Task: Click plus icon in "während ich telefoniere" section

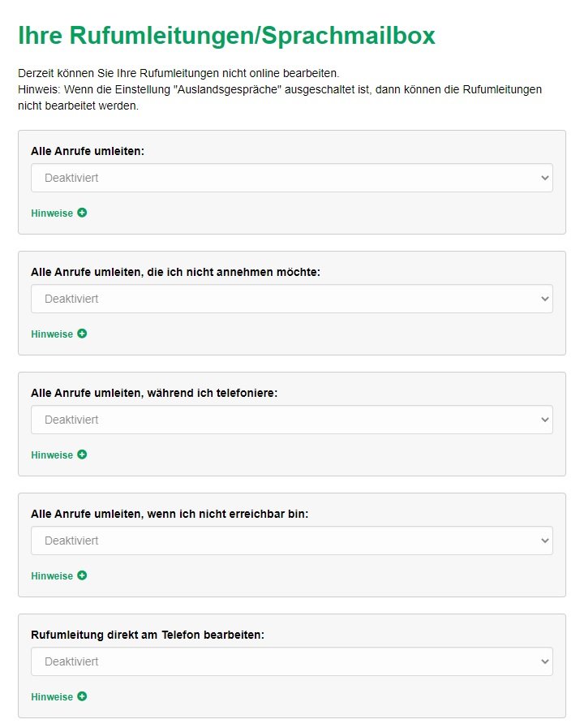Action: click(82, 454)
